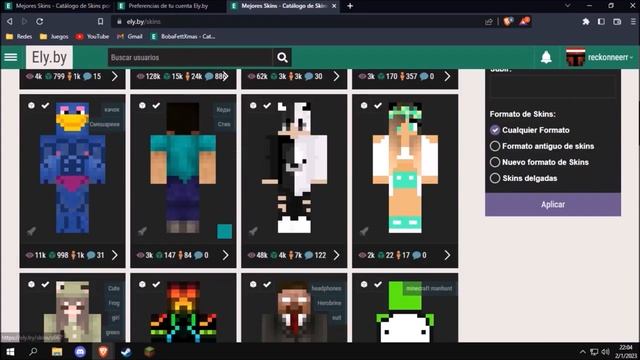Open notifications bell
Viewport: 640px width, 360px height.
[x=546, y=57]
